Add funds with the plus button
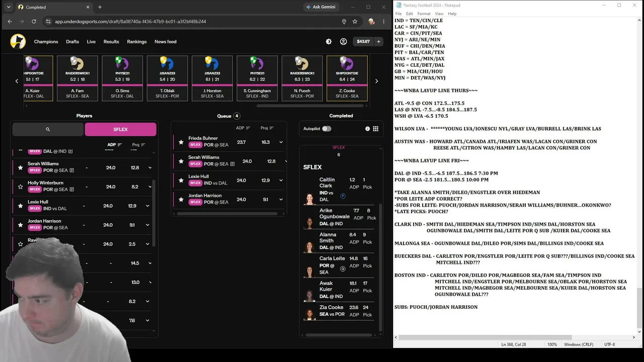Image resolution: width=644 pixels, height=362 pixels. coord(378,42)
